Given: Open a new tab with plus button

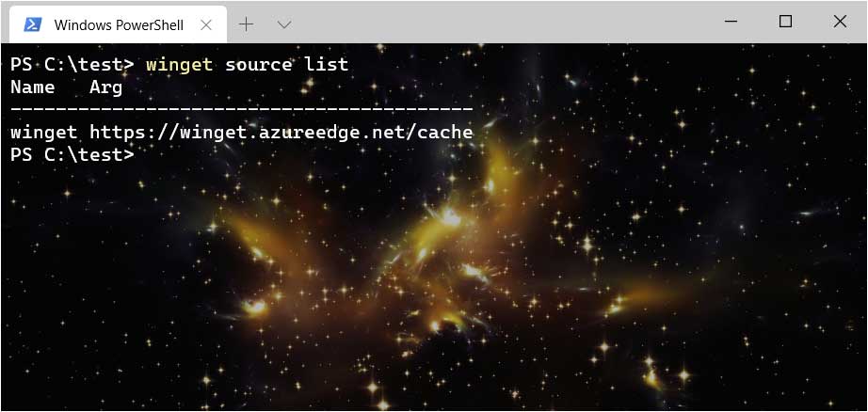Looking at the screenshot, I should click(246, 24).
